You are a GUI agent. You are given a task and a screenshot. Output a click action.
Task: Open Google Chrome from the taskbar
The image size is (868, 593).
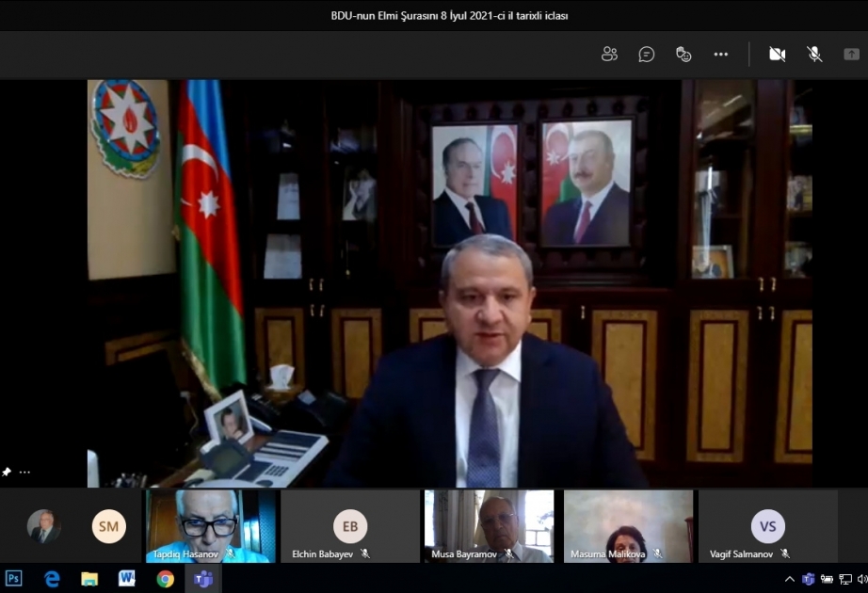[x=165, y=579]
